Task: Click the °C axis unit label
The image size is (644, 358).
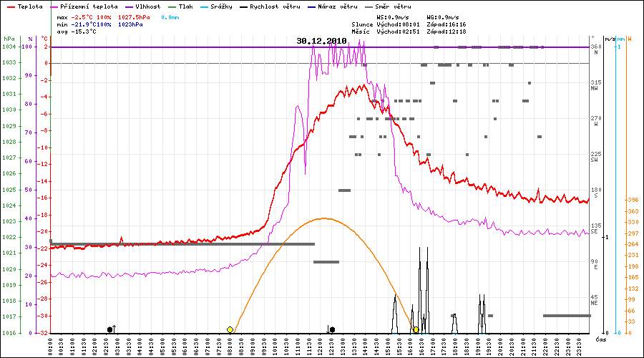Action: [x=44, y=39]
